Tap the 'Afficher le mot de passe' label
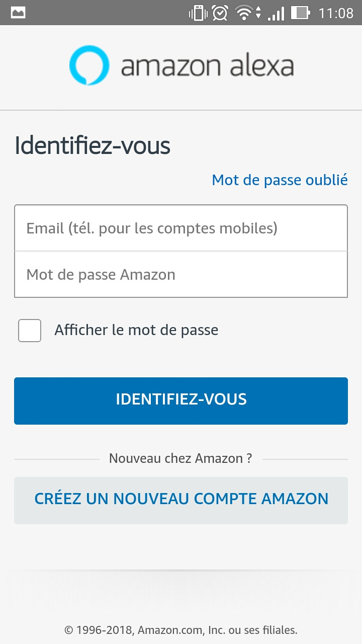 click(136, 330)
